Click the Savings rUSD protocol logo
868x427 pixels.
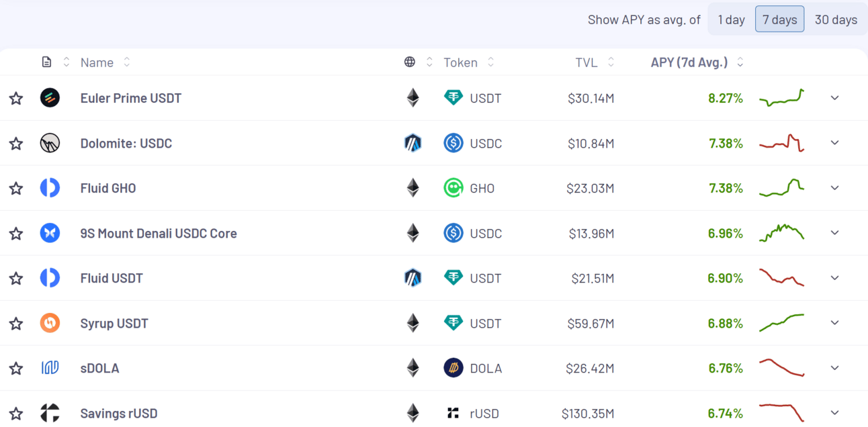click(x=50, y=413)
